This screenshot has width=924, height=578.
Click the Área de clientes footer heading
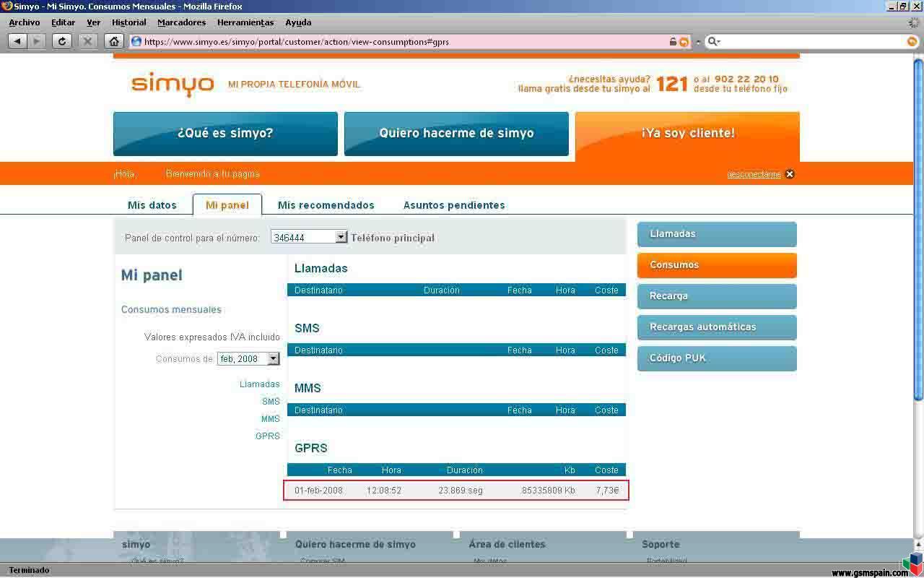coord(507,545)
